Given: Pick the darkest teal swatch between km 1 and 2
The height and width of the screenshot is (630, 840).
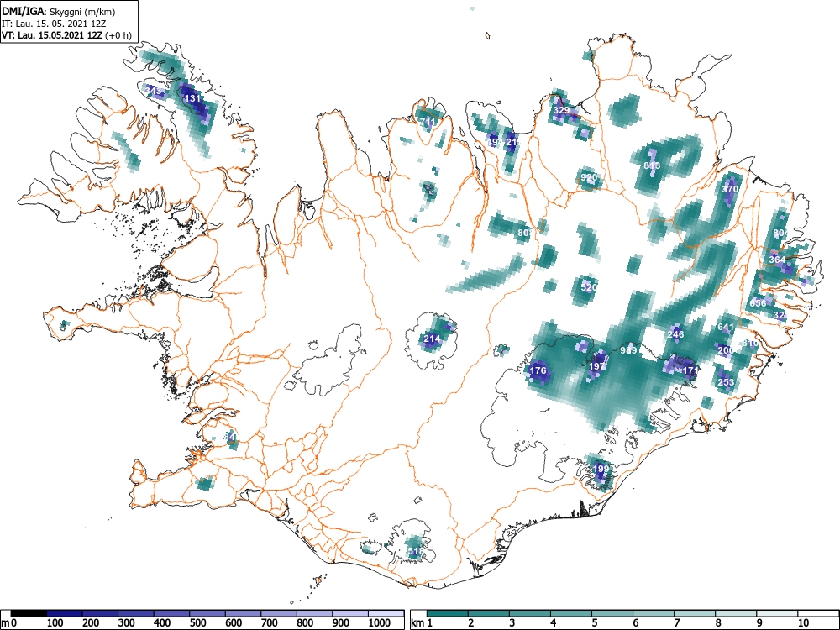Looking at the screenshot, I should click(448, 613).
